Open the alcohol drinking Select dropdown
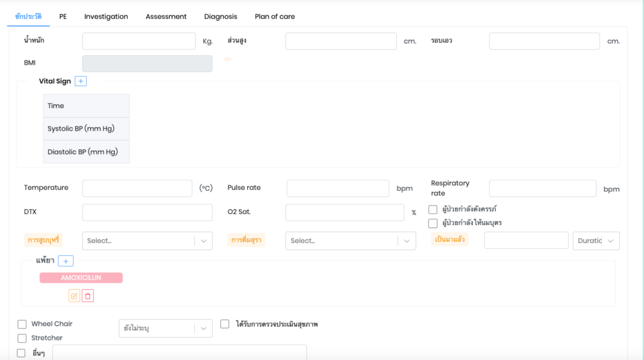 [x=350, y=241]
